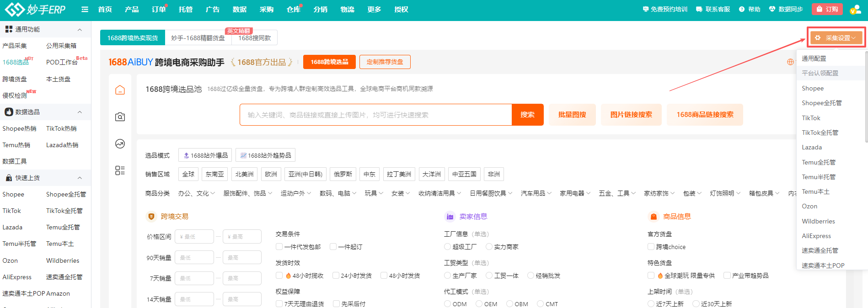Click the 免费预约培训 icon link
The image size is (868, 308).
pyautogui.click(x=665, y=9)
